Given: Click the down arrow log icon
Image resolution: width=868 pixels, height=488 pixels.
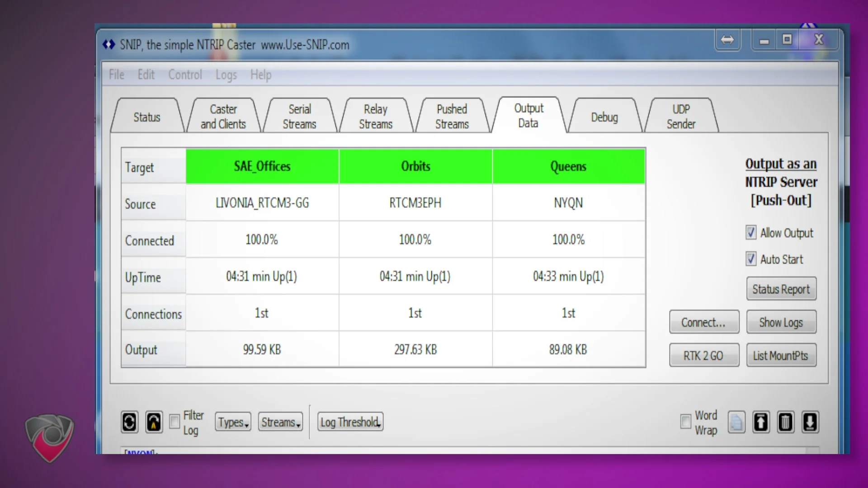Looking at the screenshot, I should coord(810,422).
